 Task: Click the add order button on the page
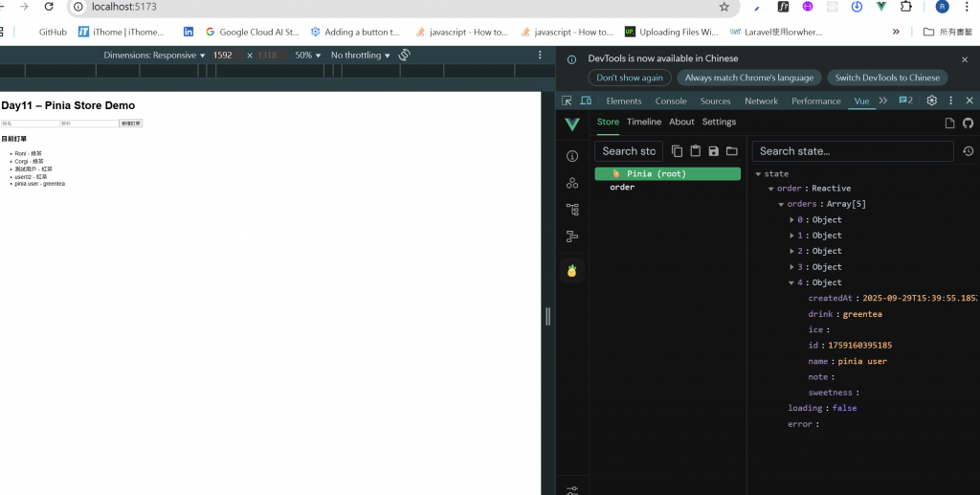click(x=130, y=124)
